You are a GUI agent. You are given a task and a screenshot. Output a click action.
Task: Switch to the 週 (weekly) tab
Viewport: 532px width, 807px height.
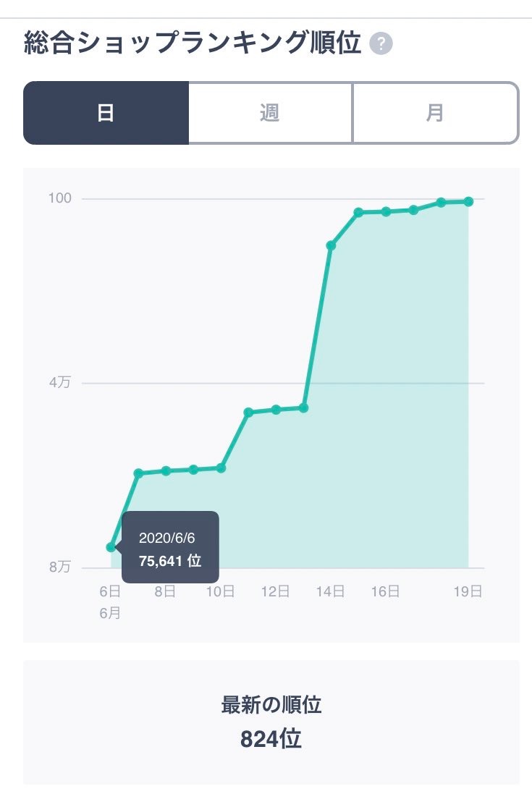pos(270,113)
